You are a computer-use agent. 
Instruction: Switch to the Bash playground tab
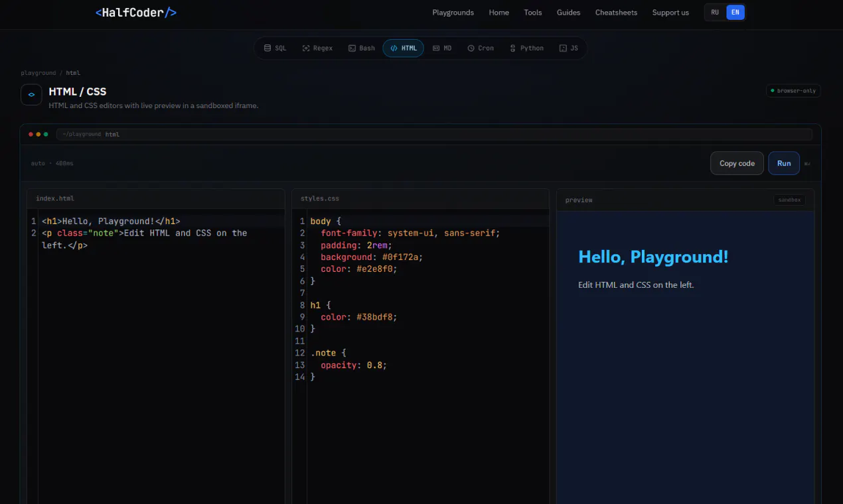point(362,48)
